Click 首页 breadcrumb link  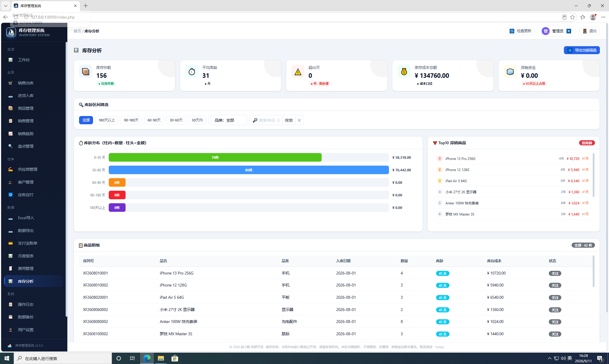click(x=77, y=31)
